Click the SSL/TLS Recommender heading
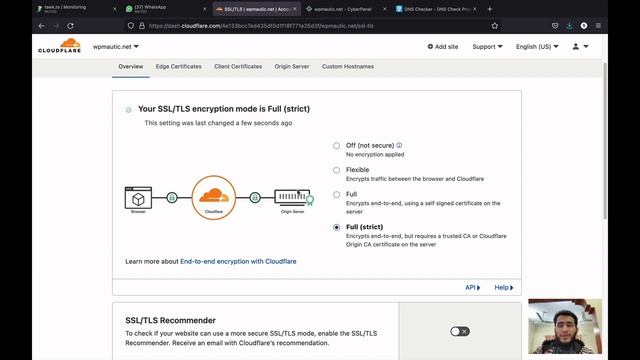The width and height of the screenshot is (640, 360). (x=171, y=320)
